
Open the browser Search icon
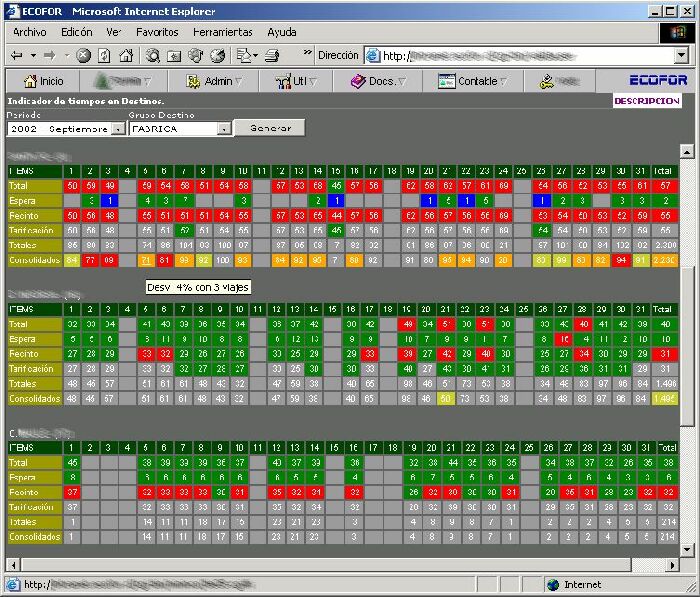153,55
